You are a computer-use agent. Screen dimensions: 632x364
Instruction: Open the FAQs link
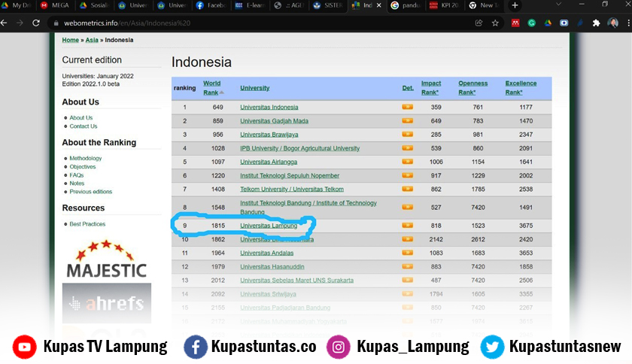(76, 175)
